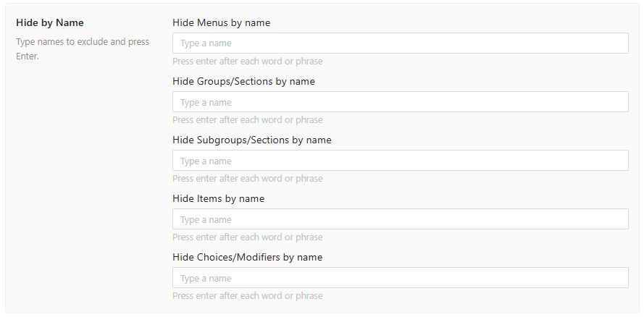Click the "Hide by Name" section heading
This screenshot has height=317, width=644.
coord(50,23)
